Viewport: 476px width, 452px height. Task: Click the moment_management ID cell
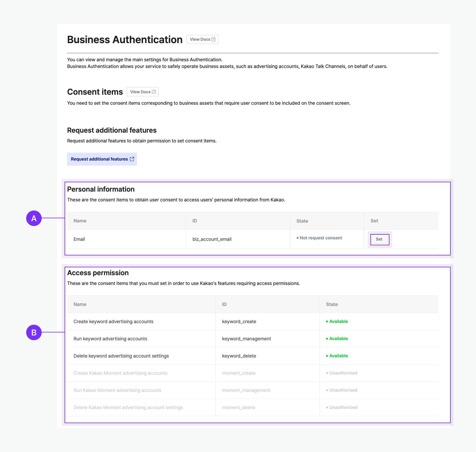(246, 390)
